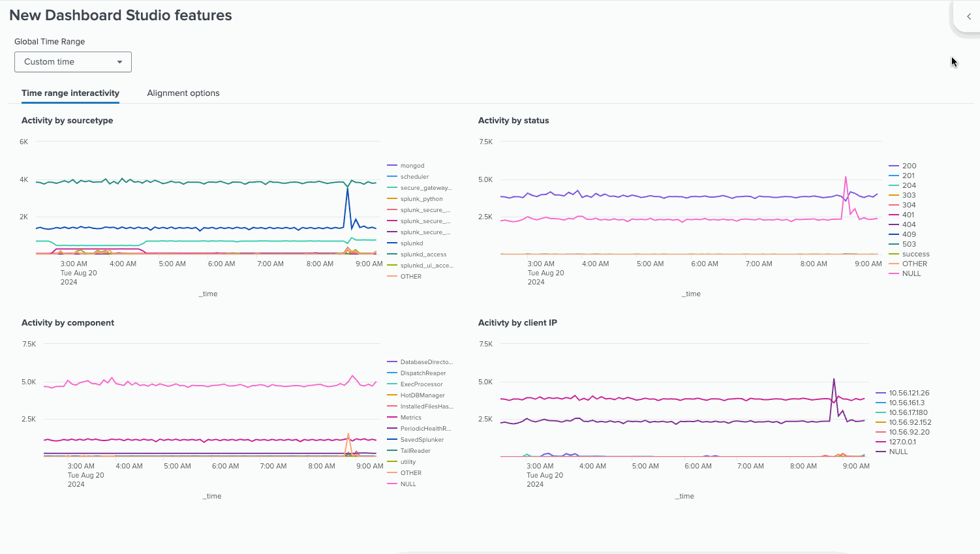Click the 127.0.0.1 client IP legend marker
This screenshot has height=554, width=980.
(881, 442)
